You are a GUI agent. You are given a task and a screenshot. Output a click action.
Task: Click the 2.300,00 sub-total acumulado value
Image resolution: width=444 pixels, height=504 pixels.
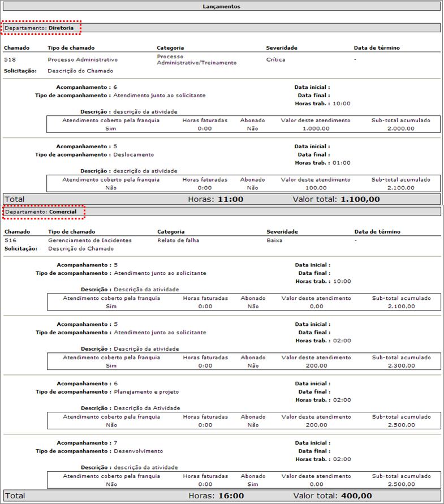[401, 366]
